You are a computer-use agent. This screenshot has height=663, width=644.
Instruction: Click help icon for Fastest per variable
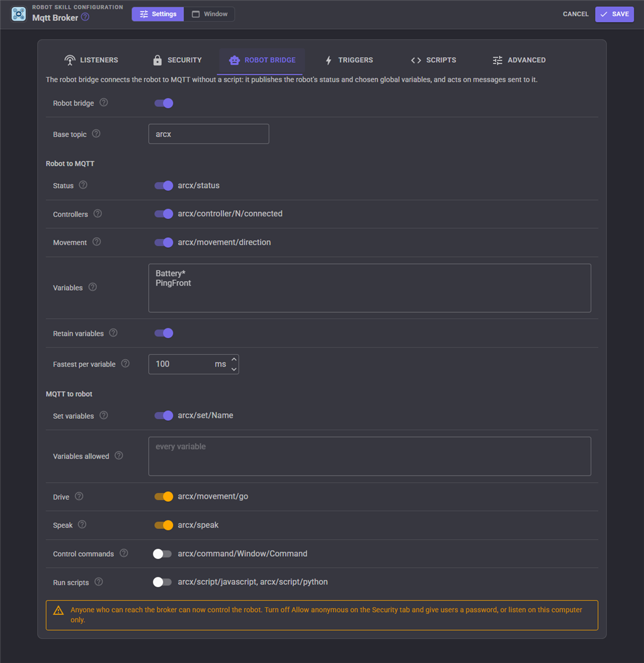point(126,364)
